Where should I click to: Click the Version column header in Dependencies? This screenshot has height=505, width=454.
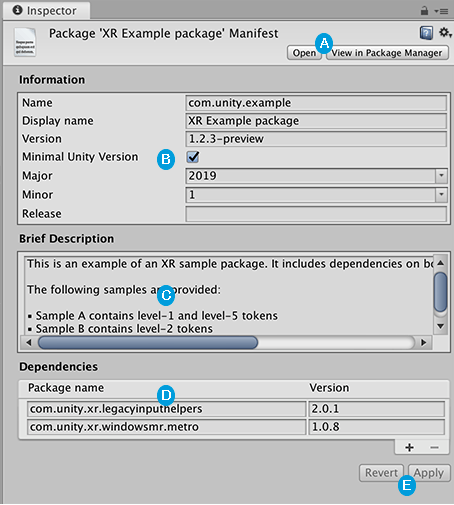(329, 388)
